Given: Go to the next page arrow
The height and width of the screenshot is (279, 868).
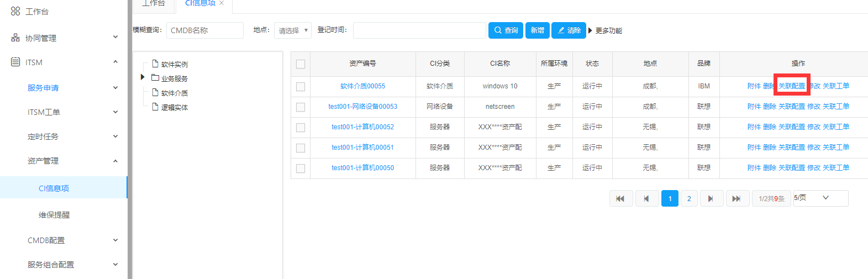Looking at the screenshot, I should [711, 198].
